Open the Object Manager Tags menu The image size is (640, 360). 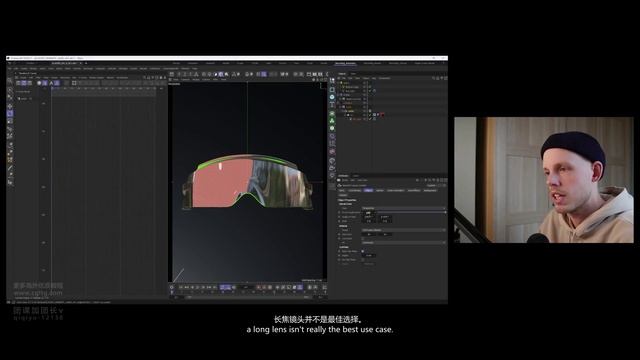point(374,78)
